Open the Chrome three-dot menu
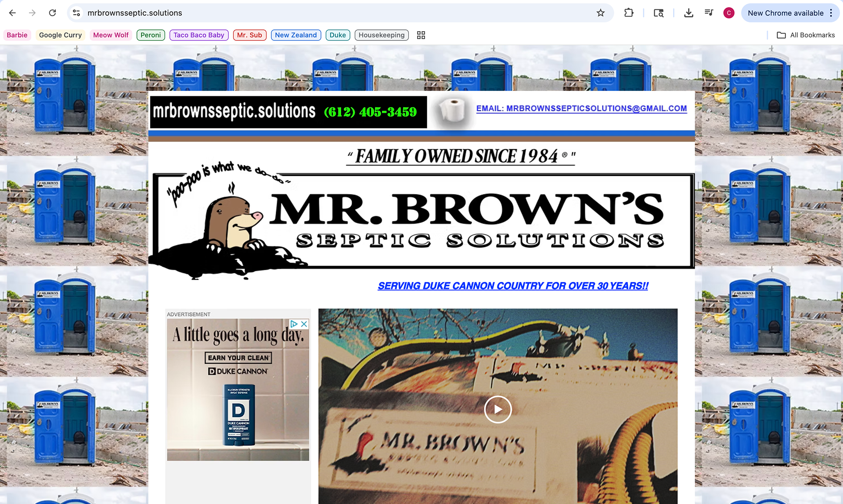This screenshot has width=843, height=504. [831, 13]
